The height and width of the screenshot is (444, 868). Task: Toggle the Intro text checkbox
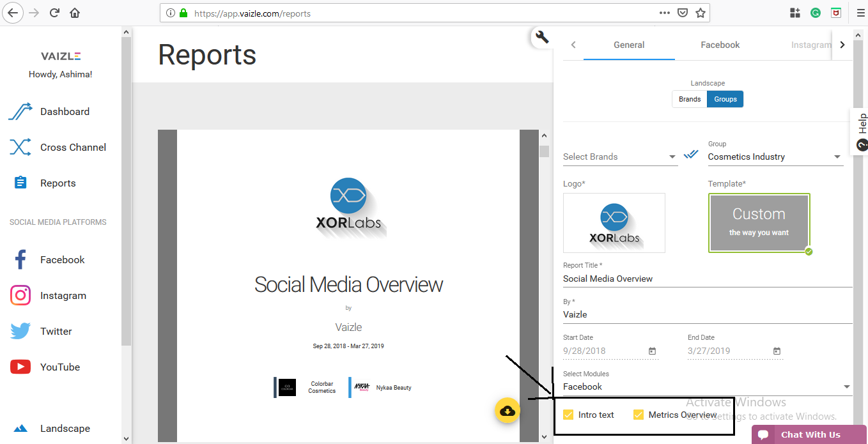coord(568,415)
